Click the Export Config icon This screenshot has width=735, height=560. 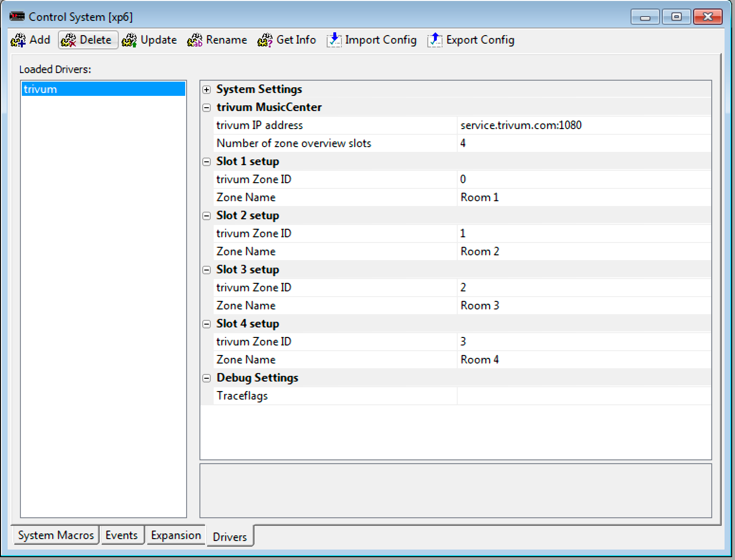tap(434, 40)
